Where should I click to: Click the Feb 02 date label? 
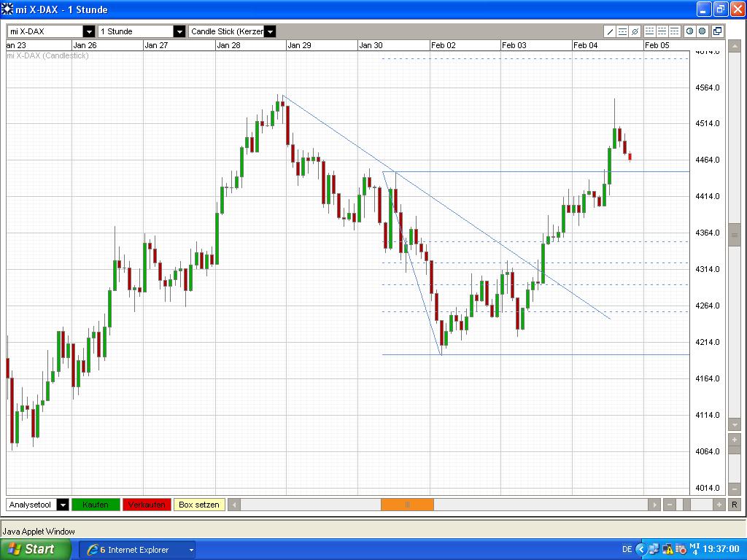pyautogui.click(x=443, y=45)
